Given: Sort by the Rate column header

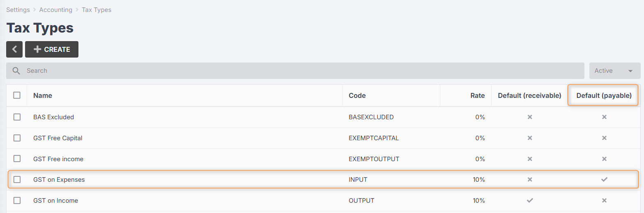Looking at the screenshot, I should 478,95.
